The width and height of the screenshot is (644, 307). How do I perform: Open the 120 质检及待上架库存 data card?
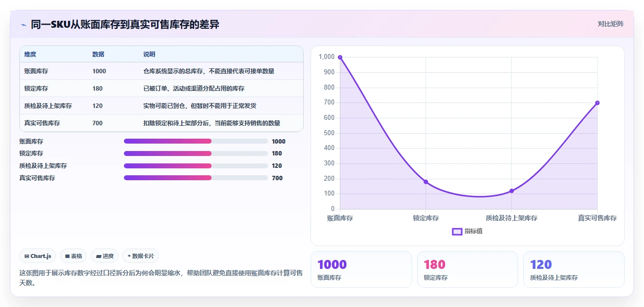click(x=574, y=269)
